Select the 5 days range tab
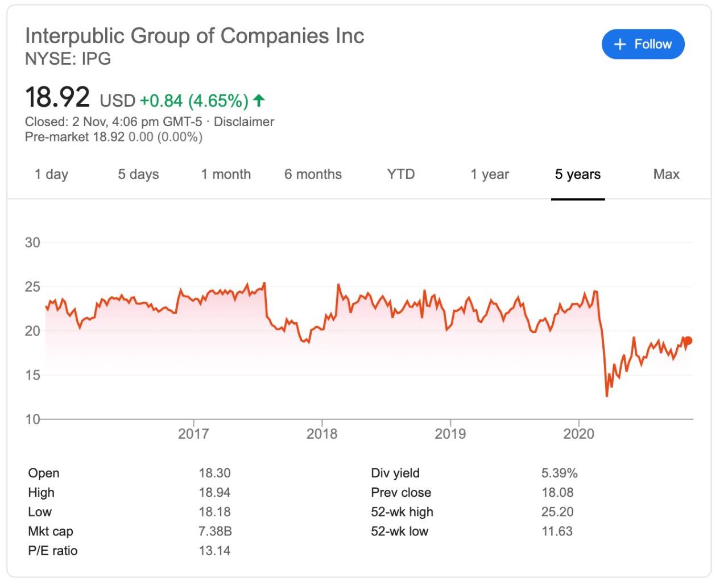 (x=138, y=174)
